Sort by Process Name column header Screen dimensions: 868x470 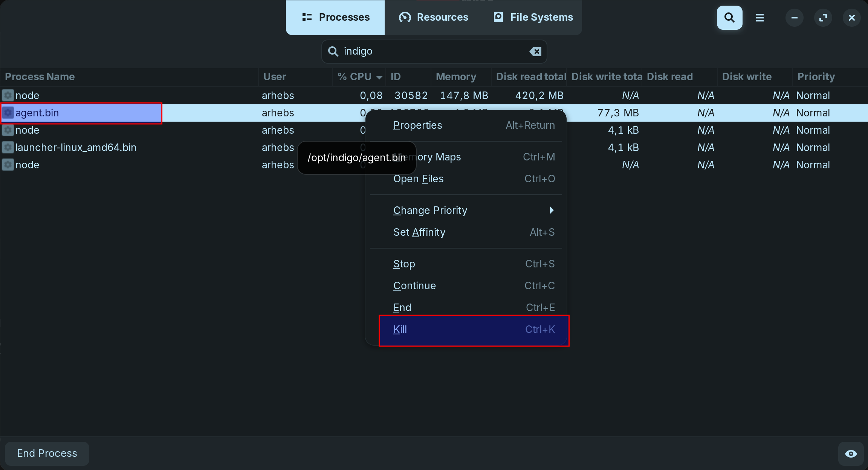(x=129, y=77)
